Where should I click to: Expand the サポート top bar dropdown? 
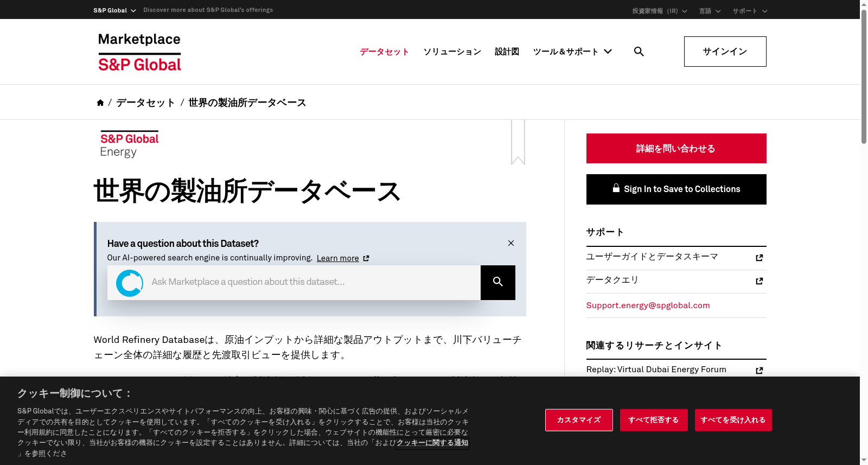(x=750, y=11)
